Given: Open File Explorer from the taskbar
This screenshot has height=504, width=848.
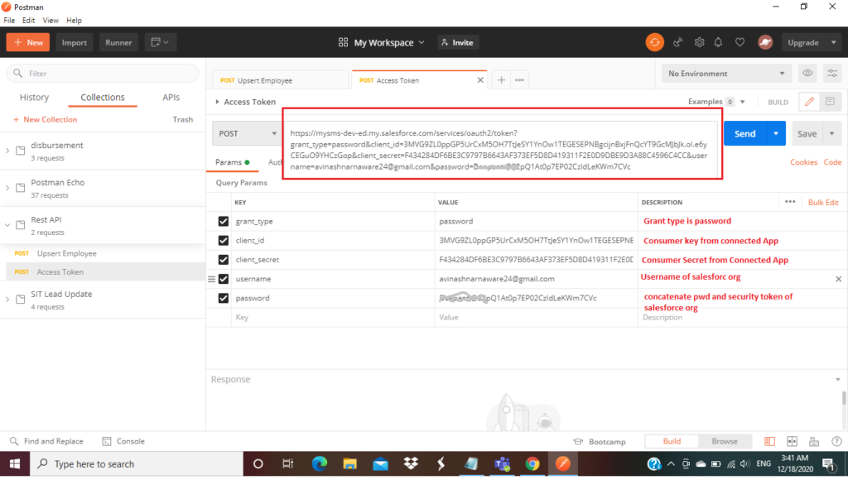Looking at the screenshot, I should point(350,464).
